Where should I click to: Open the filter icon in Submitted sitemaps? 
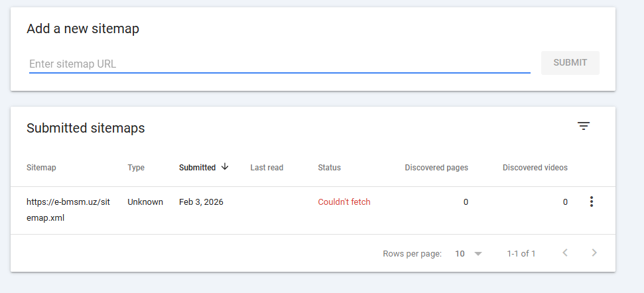coord(583,126)
